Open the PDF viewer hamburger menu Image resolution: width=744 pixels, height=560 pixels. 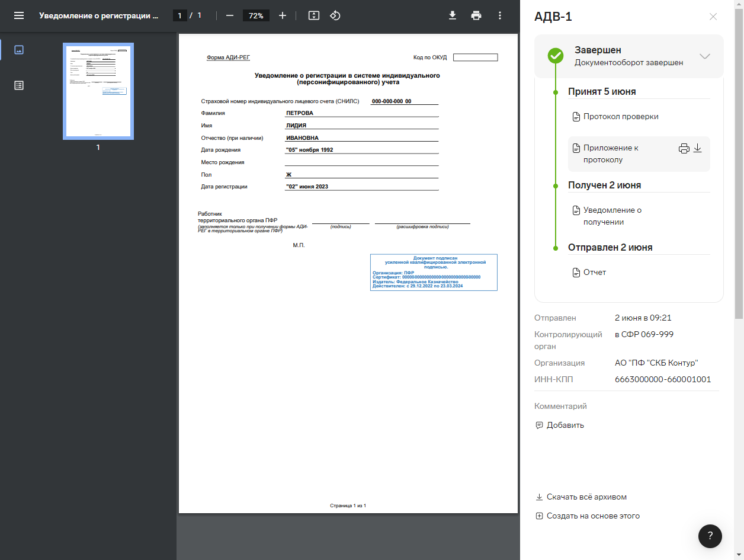[x=19, y=15]
